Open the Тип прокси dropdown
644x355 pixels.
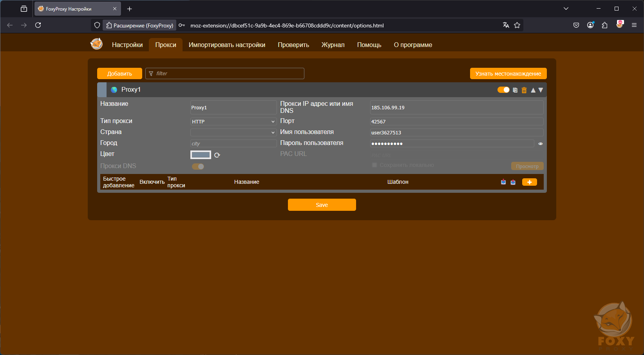click(x=233, y=121)
